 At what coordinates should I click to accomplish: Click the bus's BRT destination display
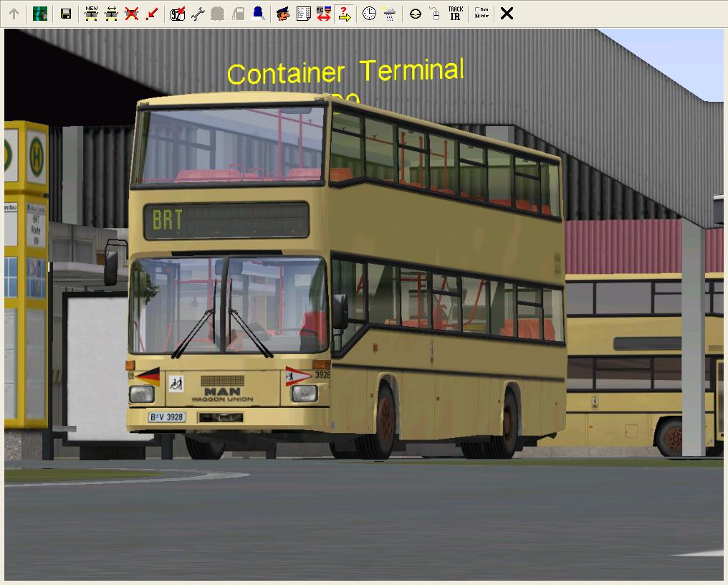(226, 220)
